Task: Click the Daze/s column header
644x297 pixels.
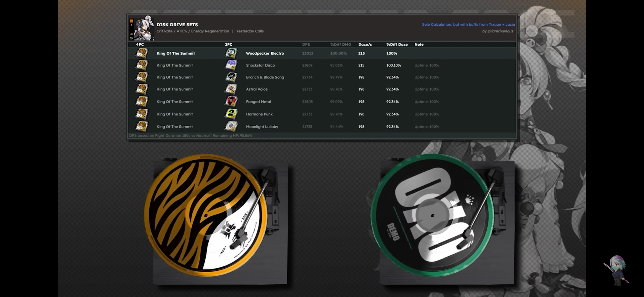Action: (x=365, y=44)
